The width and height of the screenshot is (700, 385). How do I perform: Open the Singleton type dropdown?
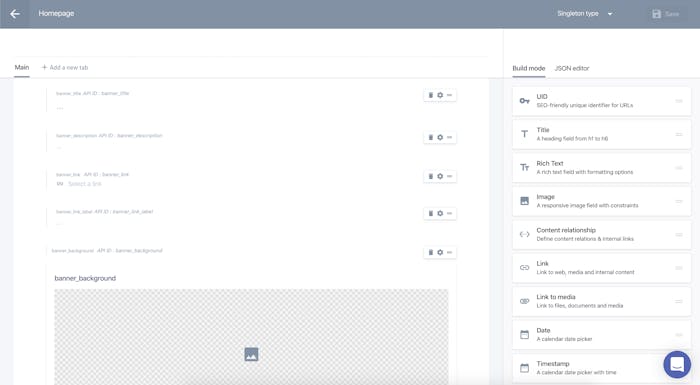(584, 14)
